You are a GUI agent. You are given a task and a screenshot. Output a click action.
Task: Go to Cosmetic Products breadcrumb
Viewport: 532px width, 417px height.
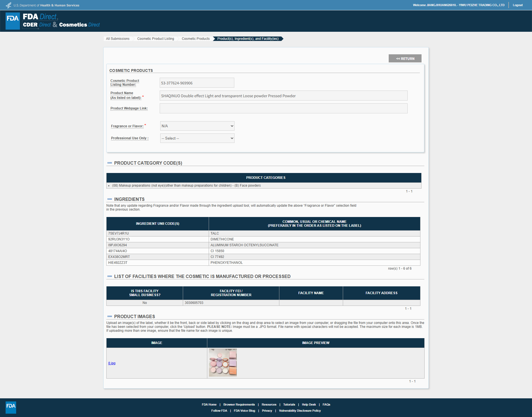coord(196,39)
